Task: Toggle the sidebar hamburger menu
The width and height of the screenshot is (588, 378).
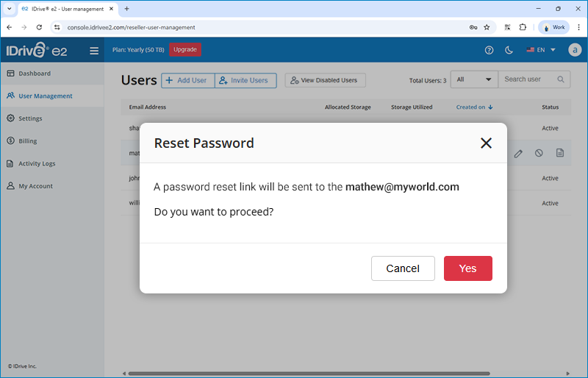Action: 94,51
